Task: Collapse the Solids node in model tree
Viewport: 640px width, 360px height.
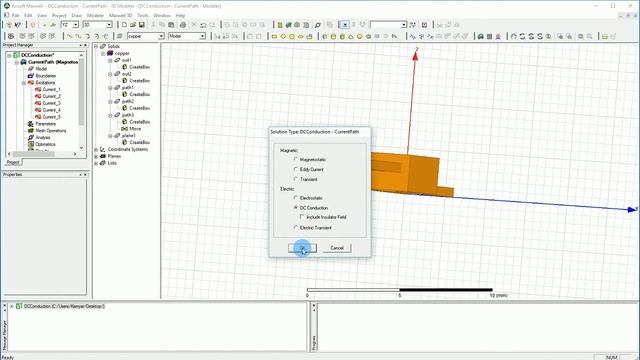Action: 96,47
